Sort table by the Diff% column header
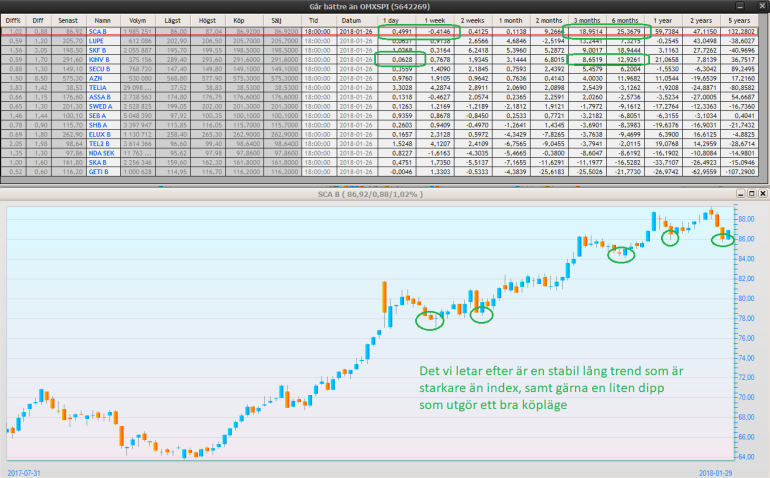 14,20
